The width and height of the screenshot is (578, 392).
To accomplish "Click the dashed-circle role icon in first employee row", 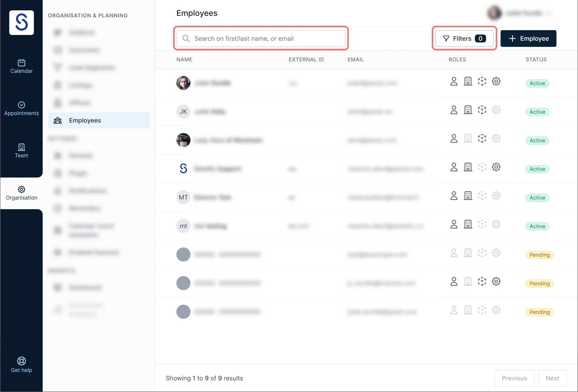I will [x=482, y=81].
